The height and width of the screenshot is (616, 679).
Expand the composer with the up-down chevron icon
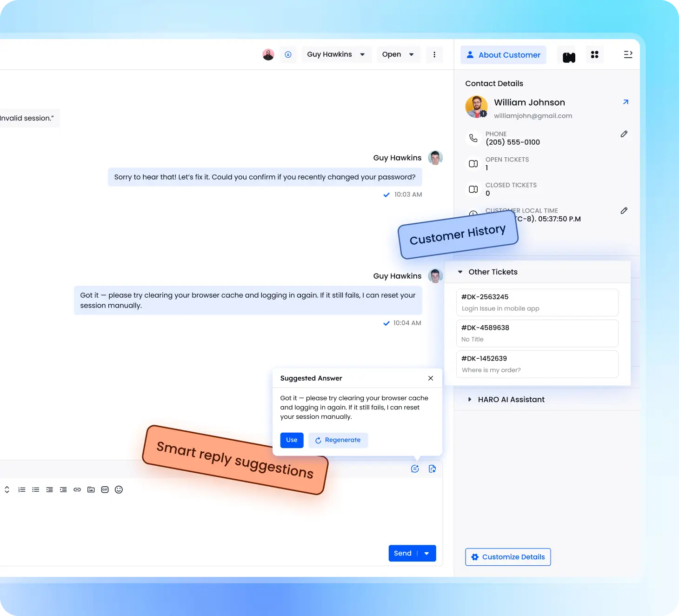[x=7, y=489]
